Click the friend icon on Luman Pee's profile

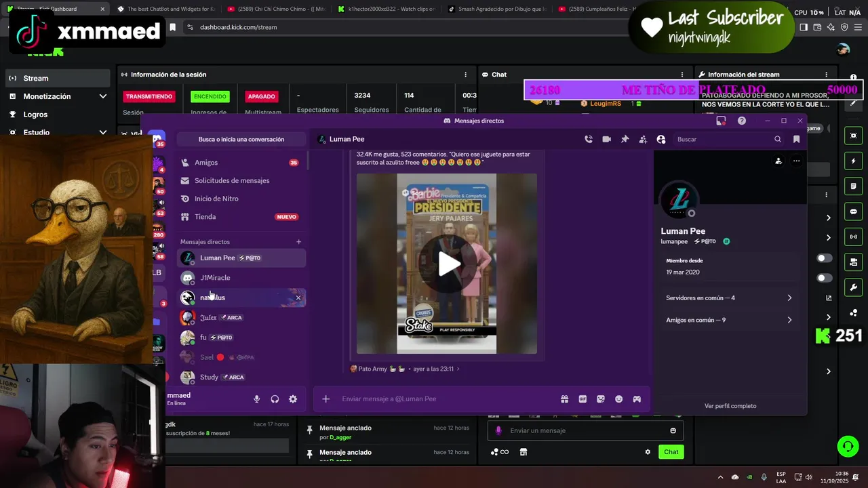coord(778,161)
